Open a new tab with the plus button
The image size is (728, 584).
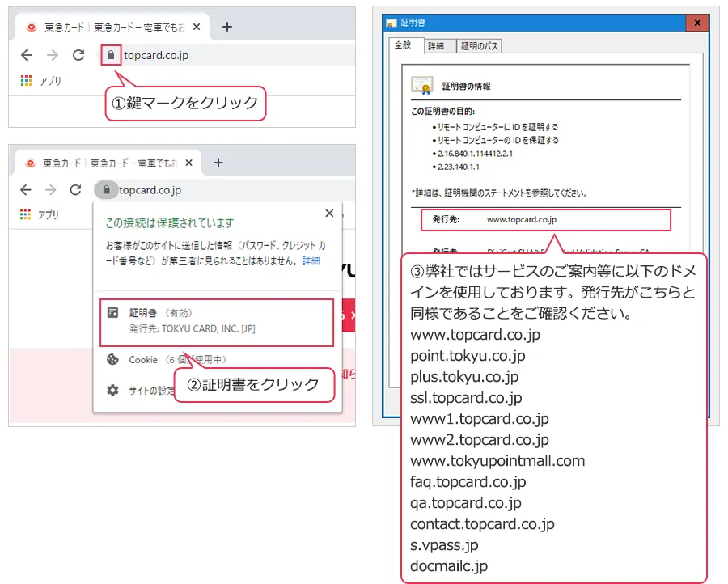click(227, 26)
